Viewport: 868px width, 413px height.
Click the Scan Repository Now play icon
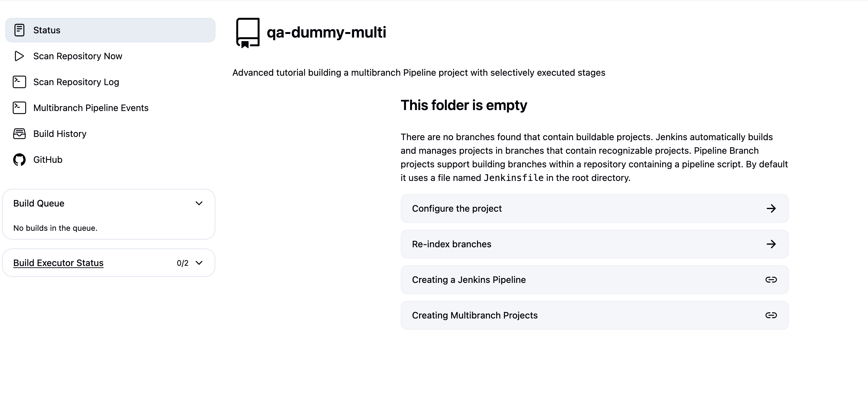coord(19,56)
